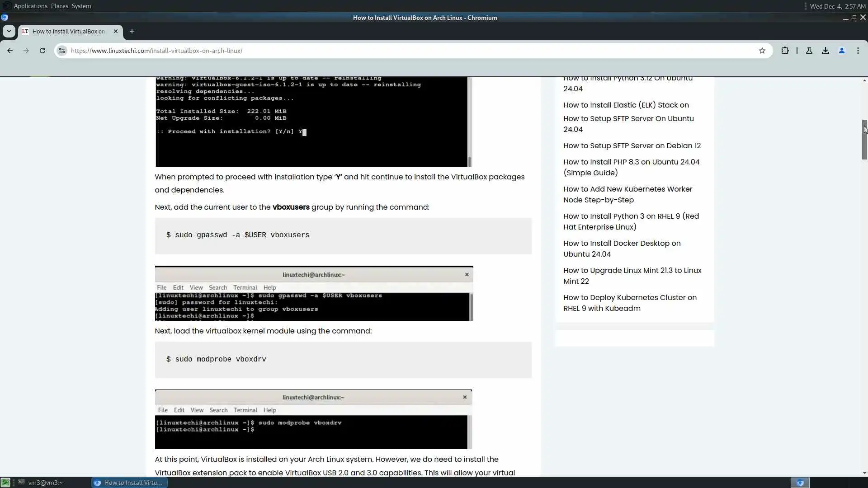Image resolution: width=868 pixels, height=488 pixels.
Task: Expand the tab search dropdown
Action: 9,31
